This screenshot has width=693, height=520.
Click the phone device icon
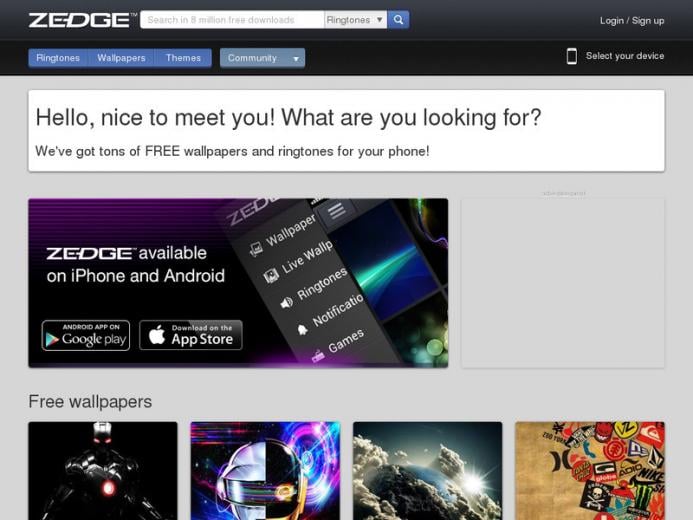tap(571, 56)
